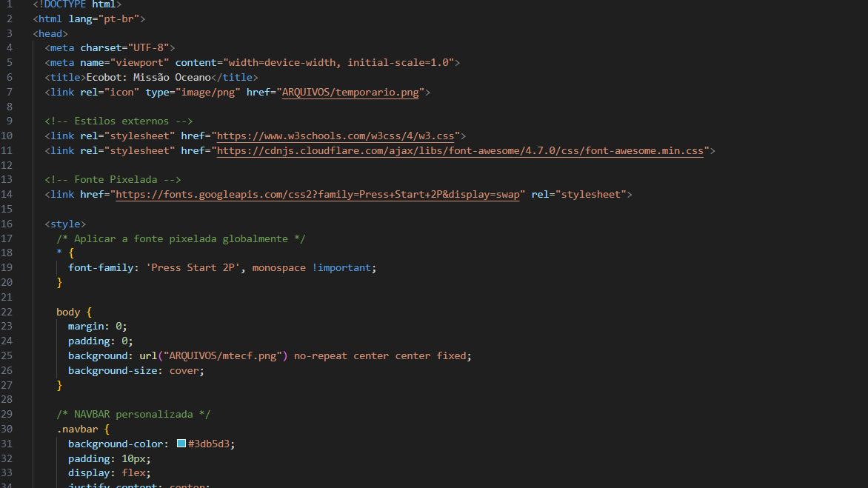Image resolution: width=868 pixels, height=488 pixels.
Task: Click the opening head tag
Action: click(x=50, y=33)
